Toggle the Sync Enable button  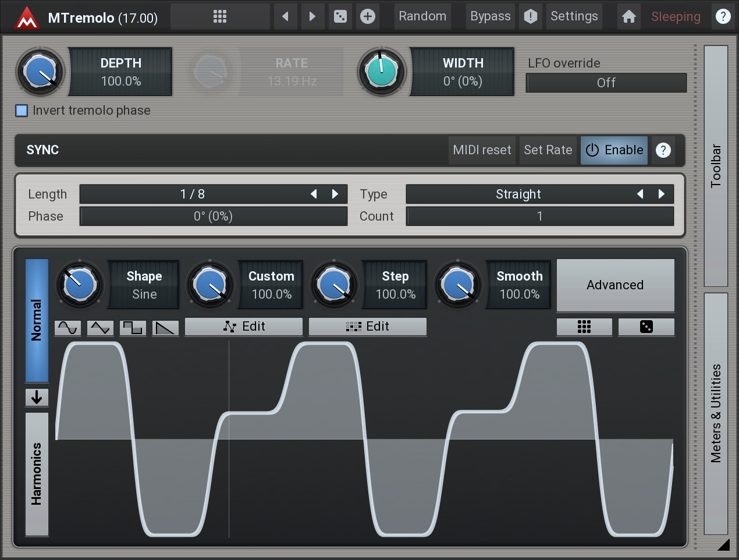(x=614, y=150)
